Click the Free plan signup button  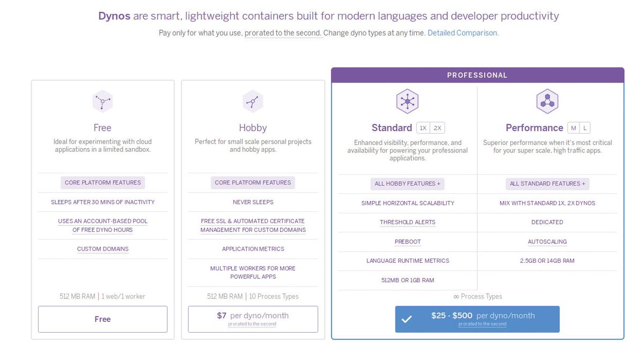[x=102, y=319]
